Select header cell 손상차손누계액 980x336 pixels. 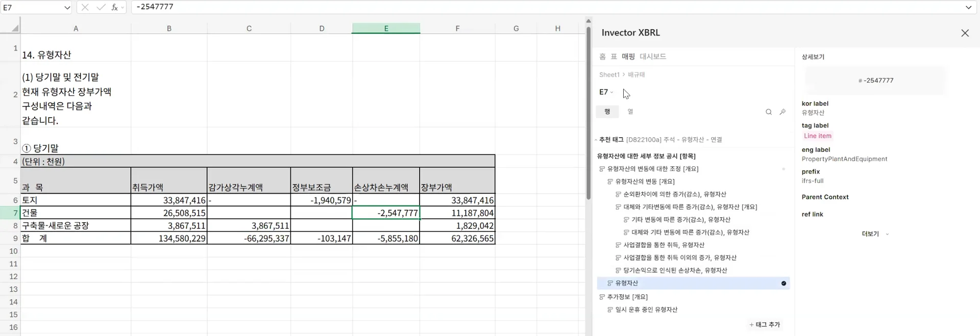tap(386, 180)
